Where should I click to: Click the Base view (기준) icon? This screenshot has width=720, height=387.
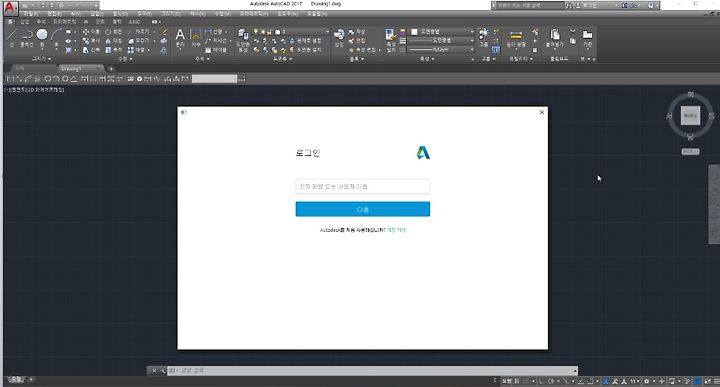(587, 39)
